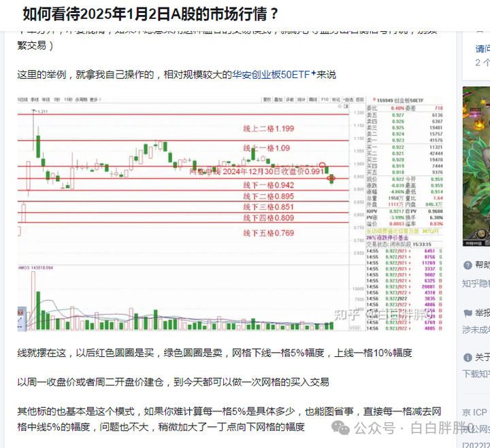
Task: Open the embedded 创业板50ETF grid chart image
Action: pyautogui.click(x=230, y=214)
